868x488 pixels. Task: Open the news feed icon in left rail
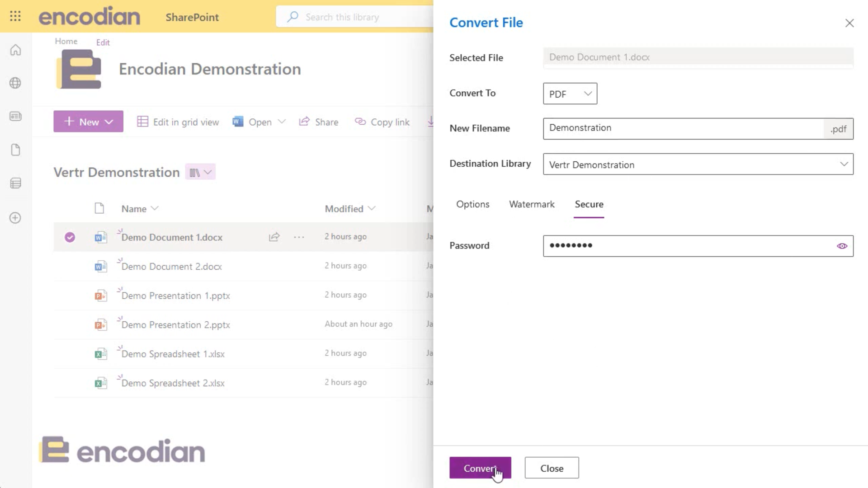[x=15, y=117]
